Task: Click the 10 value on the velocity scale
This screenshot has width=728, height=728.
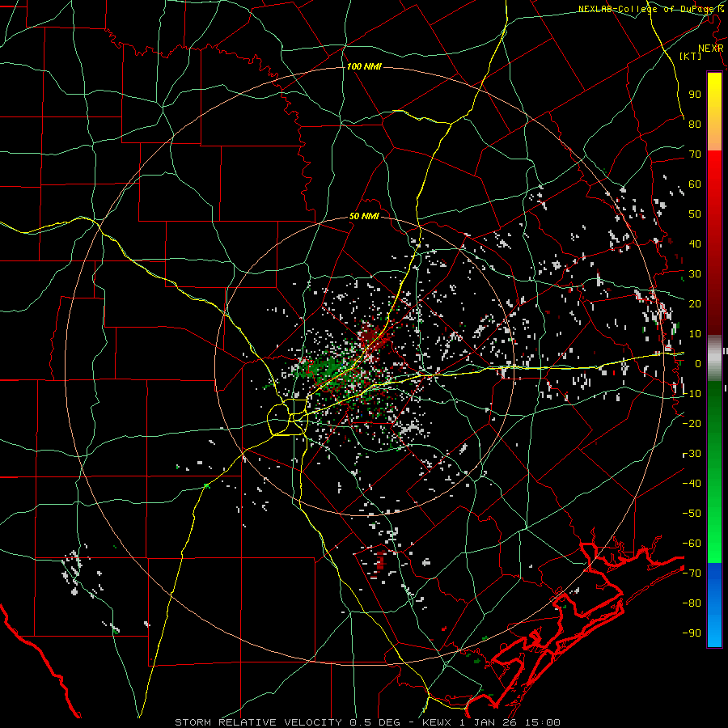Action: (695, 334)
